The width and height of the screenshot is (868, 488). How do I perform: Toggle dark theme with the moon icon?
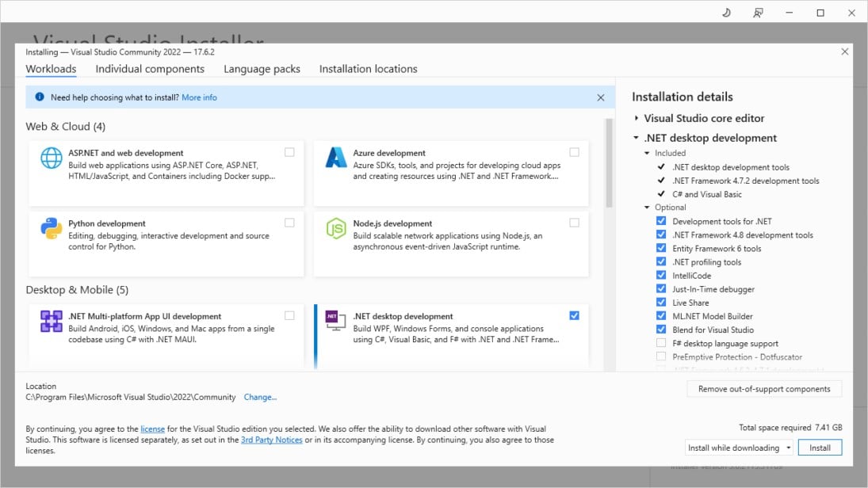click(727, 12)
